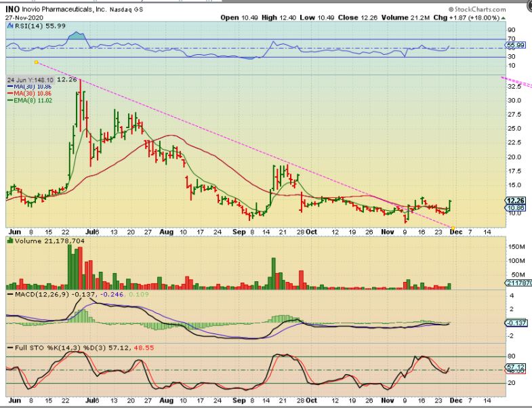Click the 32.5 price axis label

point(514,87)
